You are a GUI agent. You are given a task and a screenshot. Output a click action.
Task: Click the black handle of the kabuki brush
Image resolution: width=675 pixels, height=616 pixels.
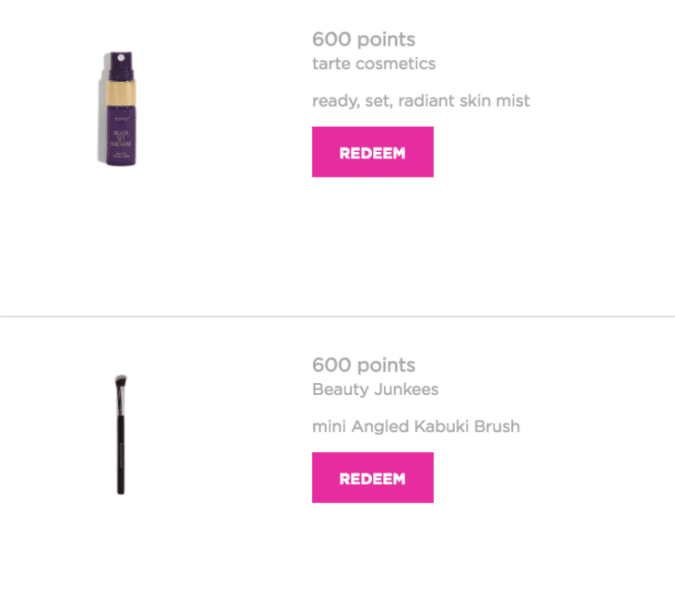pyautogui.click(x=121, y=455)
